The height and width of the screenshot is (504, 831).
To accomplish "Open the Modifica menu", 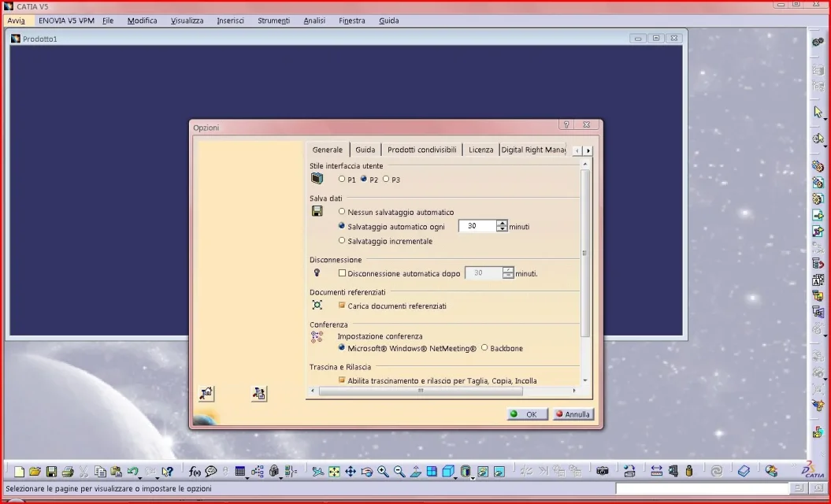I will pos(142,20).
